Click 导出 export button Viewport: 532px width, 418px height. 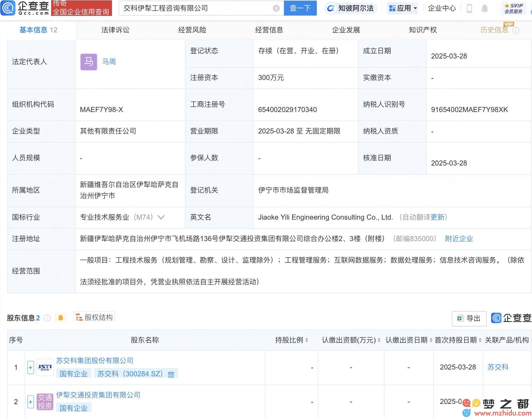(x=469, y=318)
